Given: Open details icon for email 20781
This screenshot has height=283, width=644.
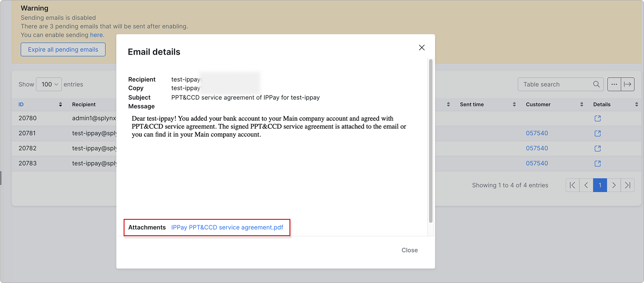Looking at the screenshot, I should click(597, 133).
